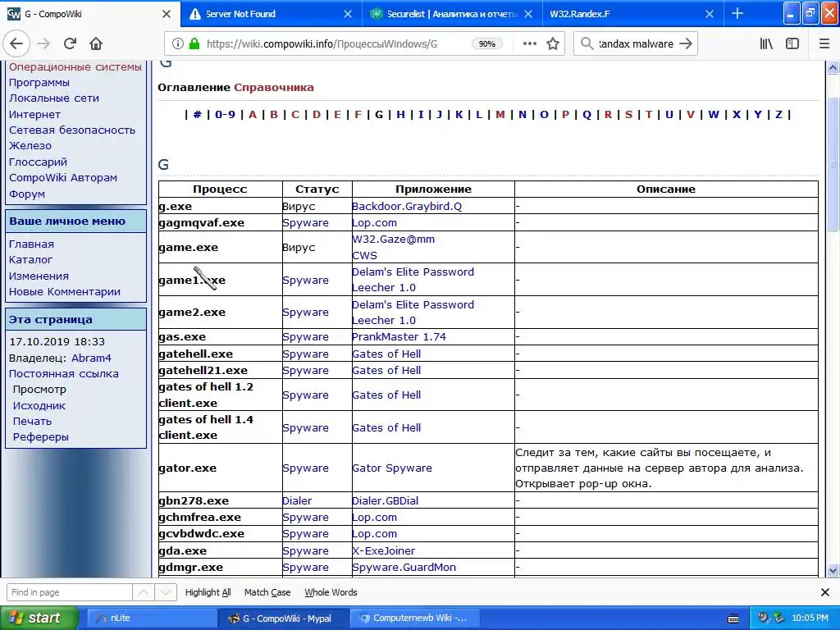This screenshot has width=840, height=630.
Task: Open Gator Spyware link
Action: coord(391,468)
